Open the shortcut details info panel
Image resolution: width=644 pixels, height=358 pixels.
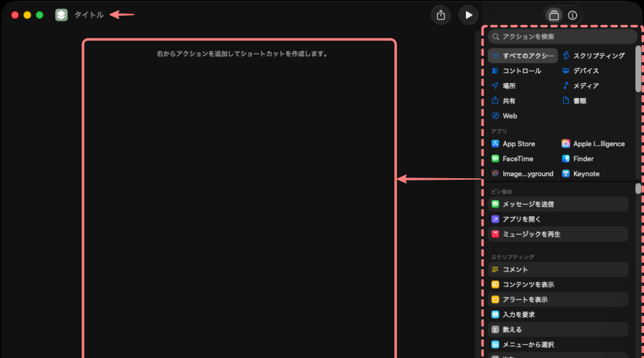pos(572,15)
